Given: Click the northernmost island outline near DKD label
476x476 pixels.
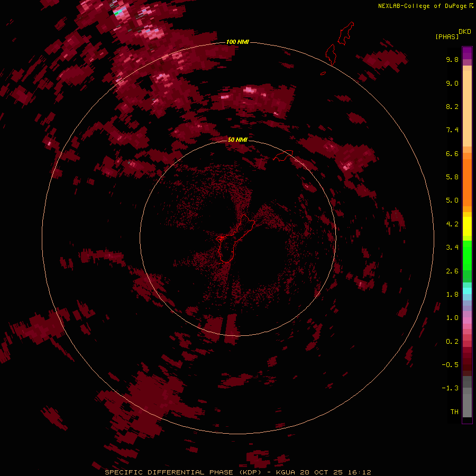Looking at the screenshot, I should pos(346,33).
